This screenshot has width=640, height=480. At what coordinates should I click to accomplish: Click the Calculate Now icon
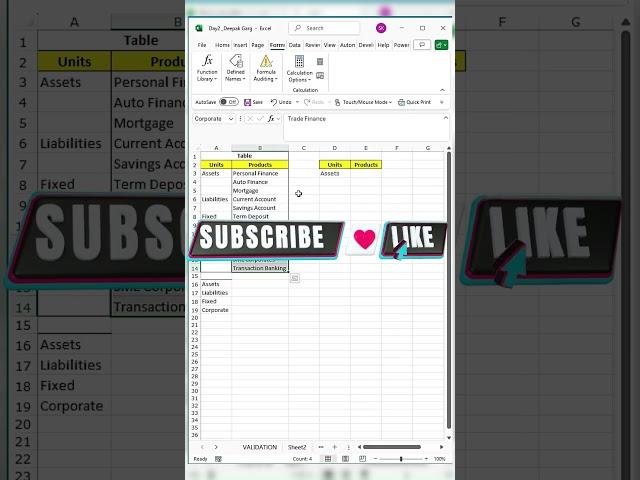tap(320, 62)
